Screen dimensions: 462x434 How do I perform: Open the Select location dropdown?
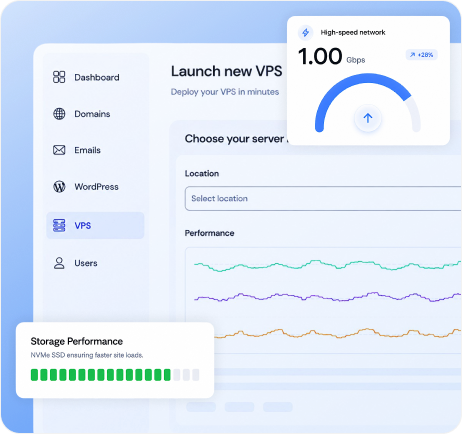323,198
